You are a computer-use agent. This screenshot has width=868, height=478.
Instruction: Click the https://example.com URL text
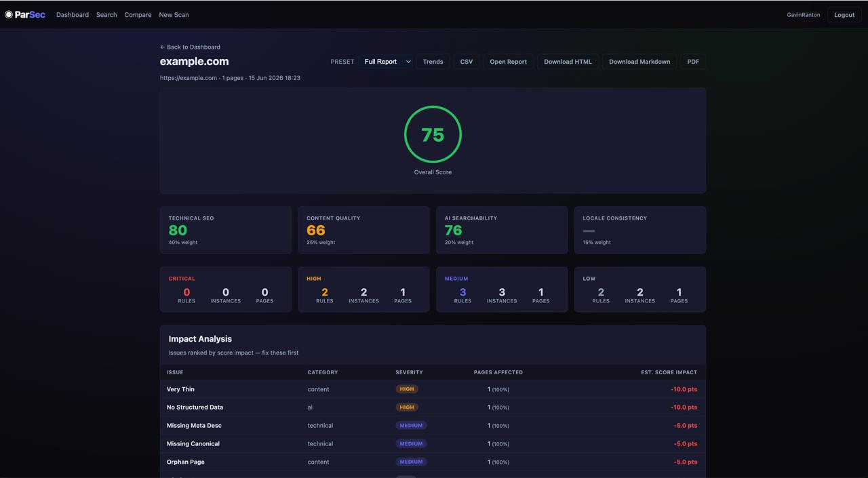189,78
